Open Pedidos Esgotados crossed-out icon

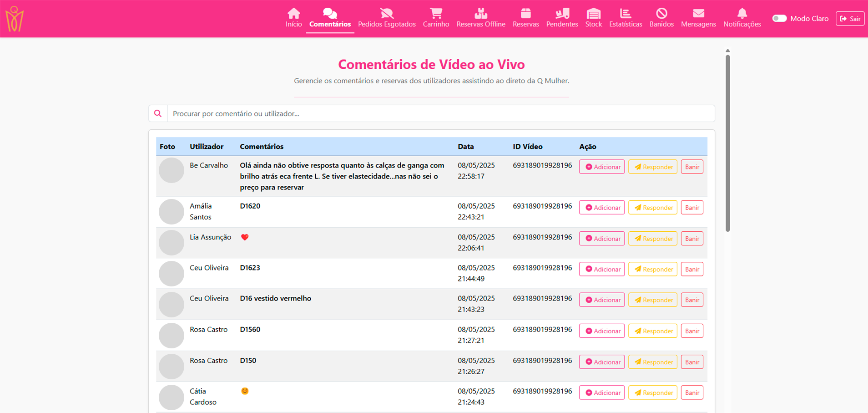point(386,13)
